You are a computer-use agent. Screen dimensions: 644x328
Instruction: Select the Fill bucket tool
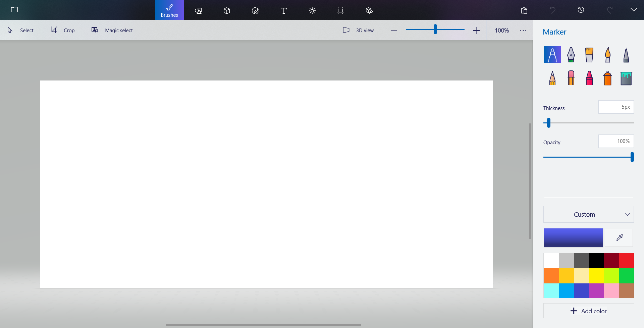click(626, 78)
